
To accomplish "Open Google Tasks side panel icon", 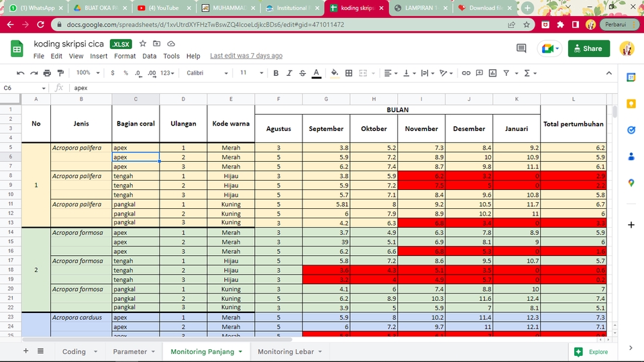I will 631,130.
